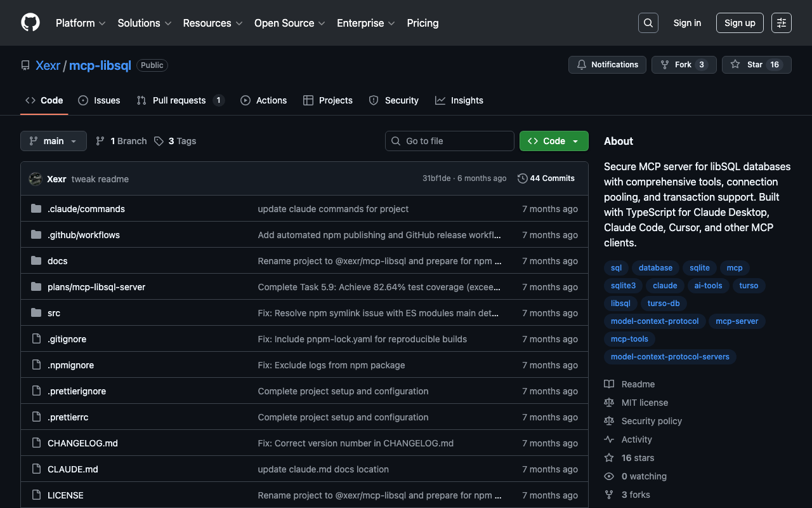812x508 pixels.
Task: Click Xexr's avatar in the commit row
Action: (36, 179)
